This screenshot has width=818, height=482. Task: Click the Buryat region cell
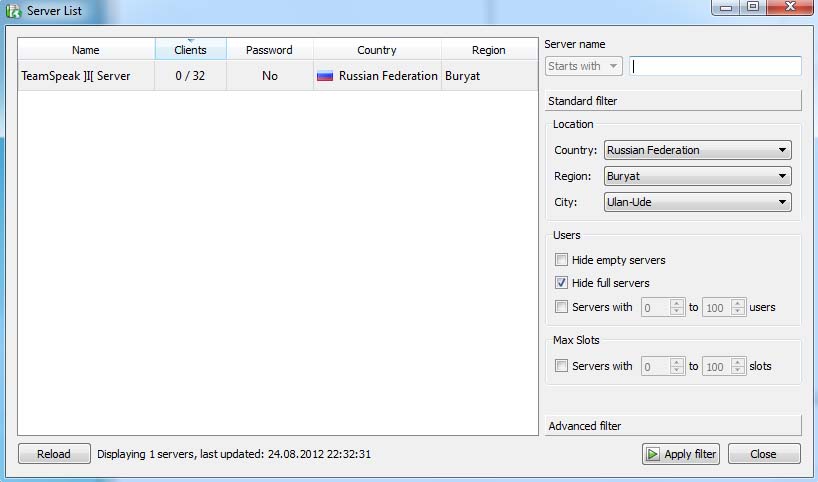point(489,76)
